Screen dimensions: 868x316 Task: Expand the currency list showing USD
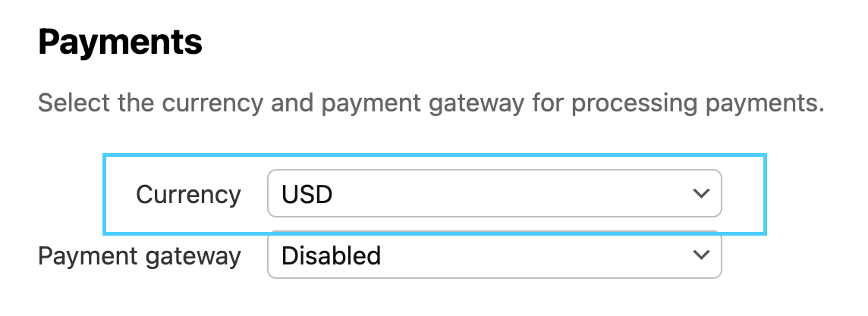[x=494, y=194]
